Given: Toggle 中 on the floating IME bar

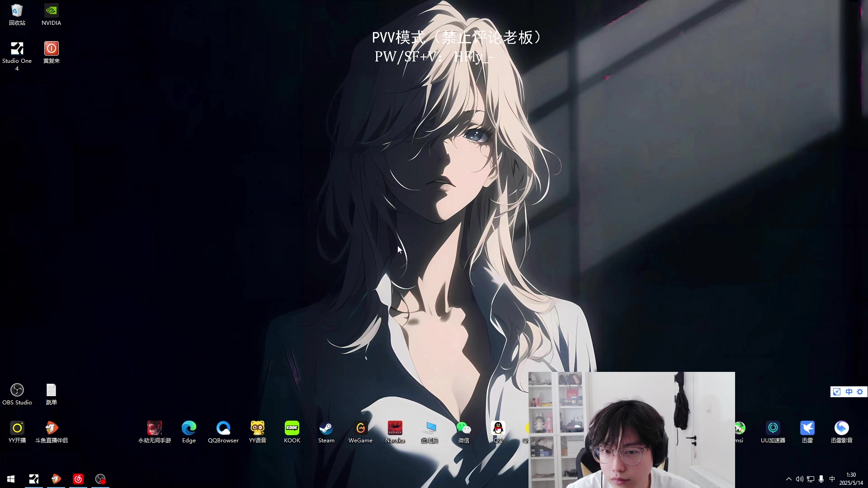Looking at the screenshot, I should pos(849,392).
